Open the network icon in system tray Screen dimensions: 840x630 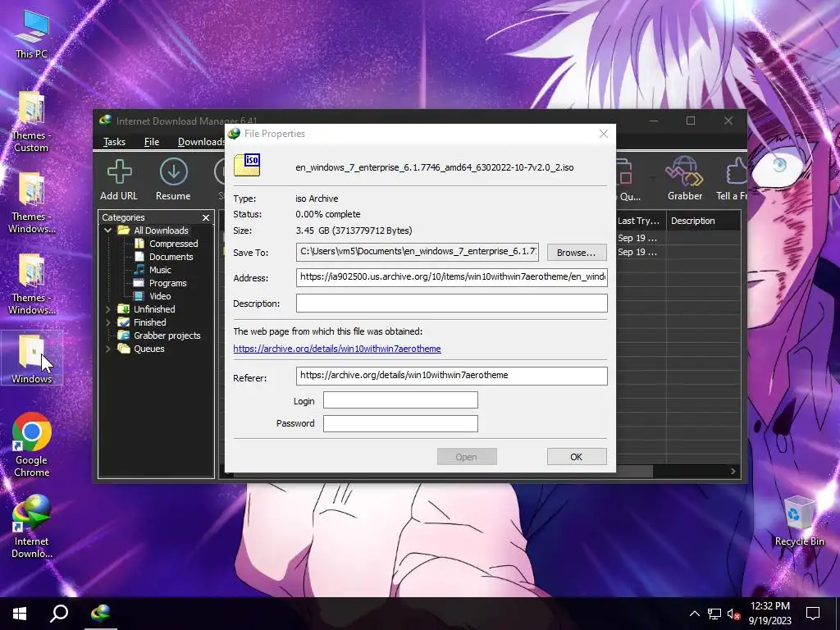tap(714, 614)
